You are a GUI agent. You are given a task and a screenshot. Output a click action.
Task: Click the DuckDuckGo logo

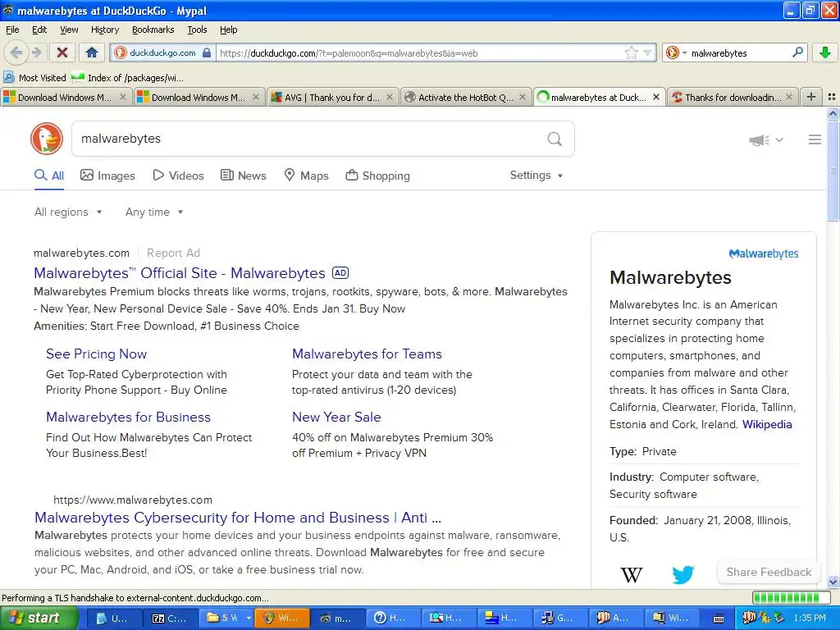[47, 139]
